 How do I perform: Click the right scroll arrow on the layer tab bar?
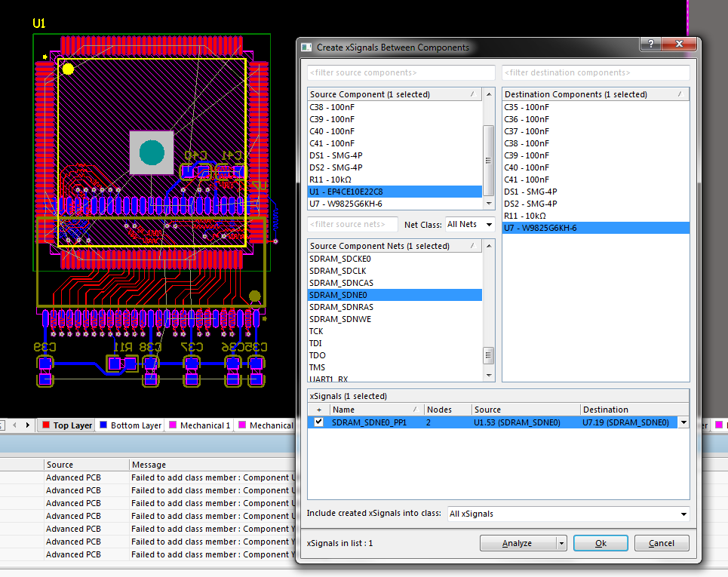[x=28, y=425]
